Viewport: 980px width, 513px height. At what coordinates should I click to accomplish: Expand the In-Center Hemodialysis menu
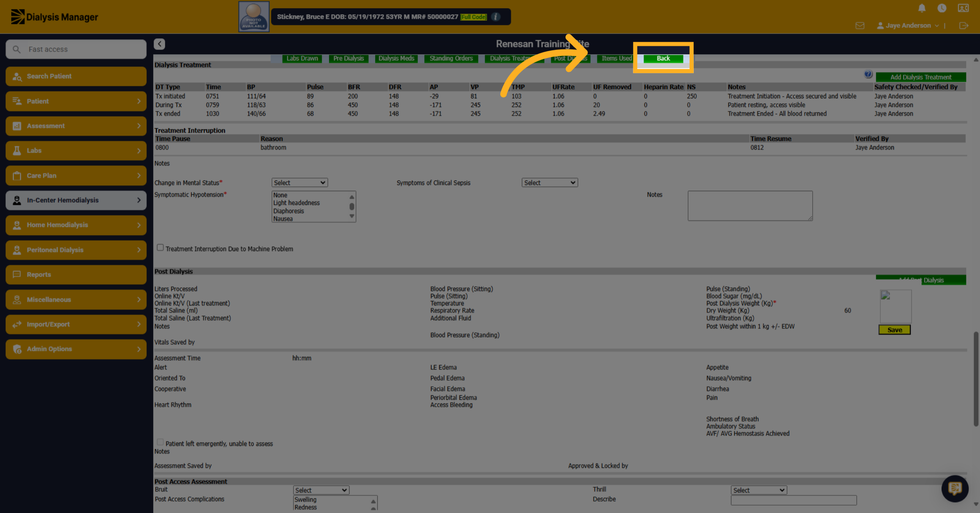click(x=76, y=200)
